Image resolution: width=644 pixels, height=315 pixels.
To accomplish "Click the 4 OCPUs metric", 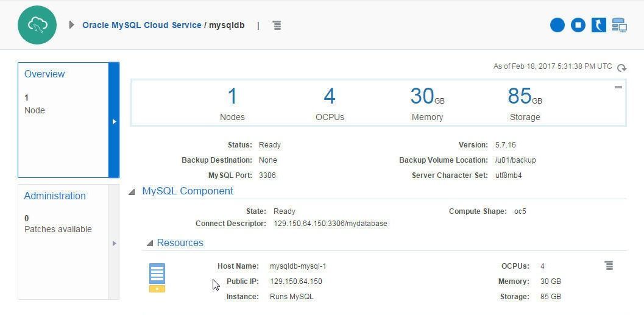I will [x=330, y=104].
